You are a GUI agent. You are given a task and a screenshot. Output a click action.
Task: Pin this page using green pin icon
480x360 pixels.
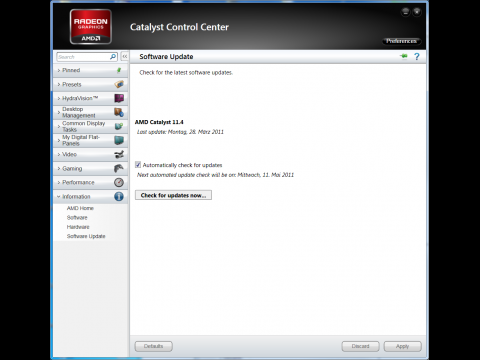(x=404, y=56)
